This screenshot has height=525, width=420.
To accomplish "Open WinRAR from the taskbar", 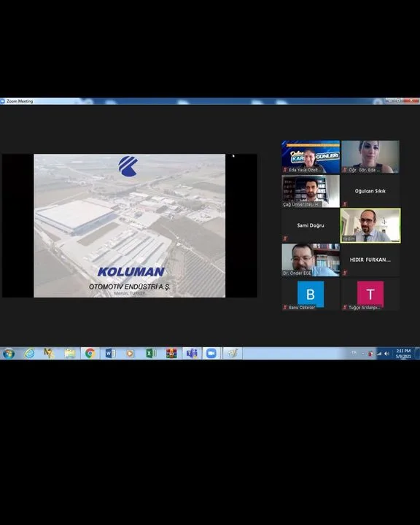I will (171, 353).
